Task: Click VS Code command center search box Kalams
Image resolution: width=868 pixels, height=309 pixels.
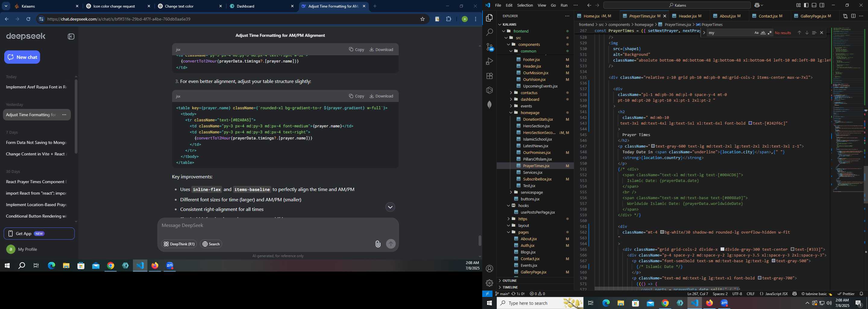Action: (x=677, y=5)
